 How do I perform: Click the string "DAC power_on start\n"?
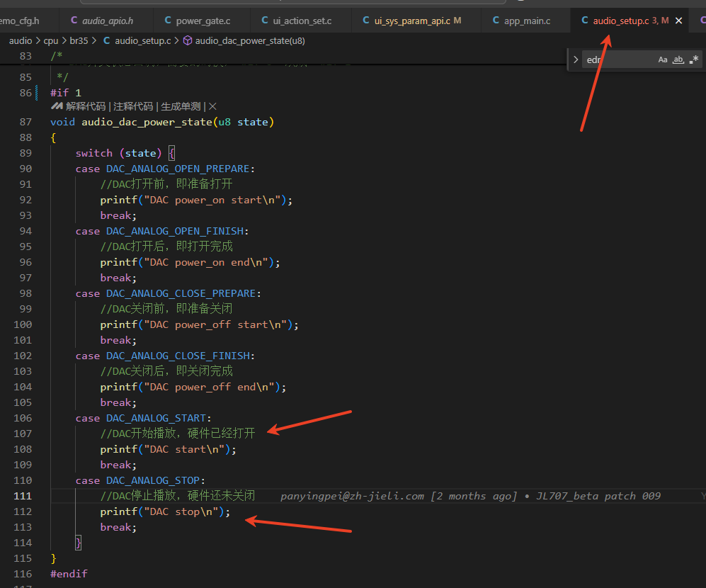212,200
